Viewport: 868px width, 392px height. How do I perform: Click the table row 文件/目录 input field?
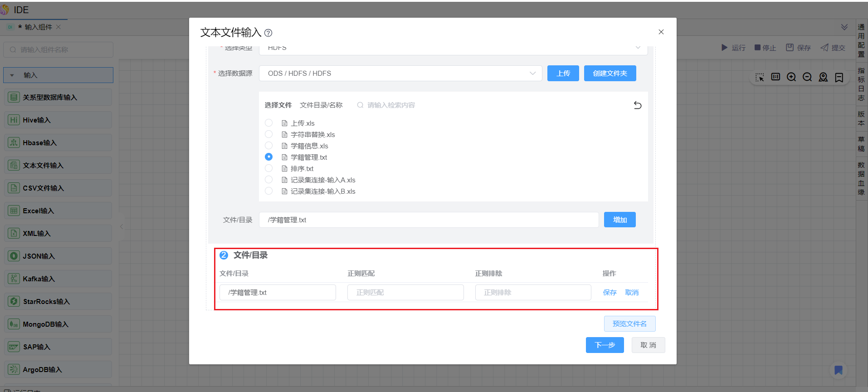pos(278,293)
